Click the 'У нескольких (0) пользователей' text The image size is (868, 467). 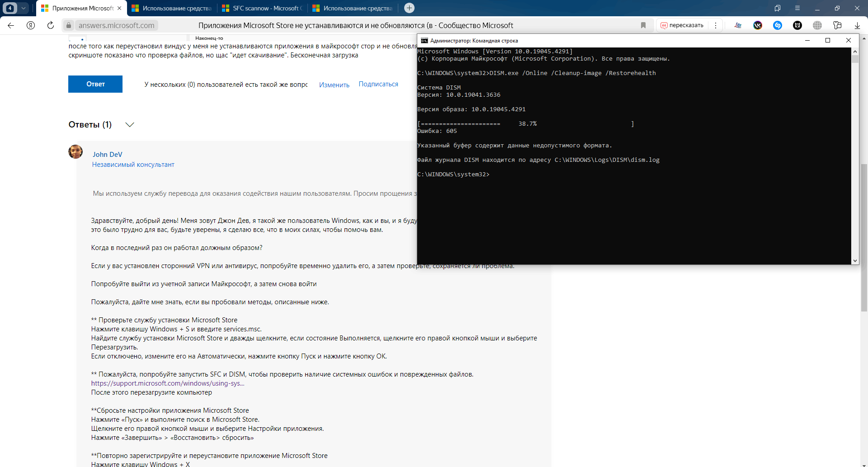tap(226, 85)
